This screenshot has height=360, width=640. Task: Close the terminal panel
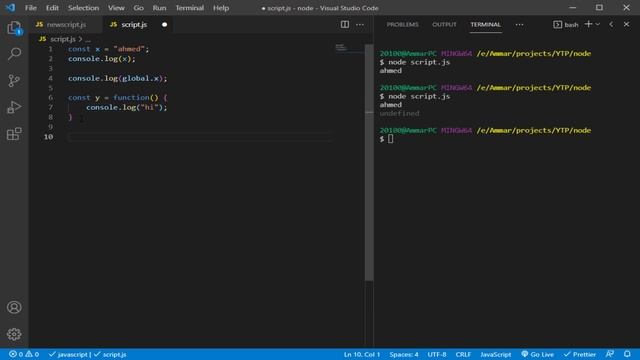pos(627,24)
